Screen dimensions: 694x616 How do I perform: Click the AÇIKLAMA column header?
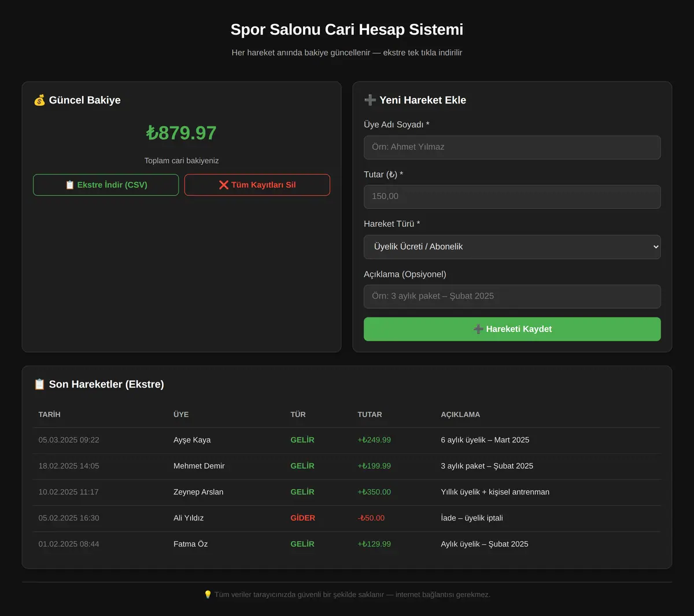tap(460, 415)
